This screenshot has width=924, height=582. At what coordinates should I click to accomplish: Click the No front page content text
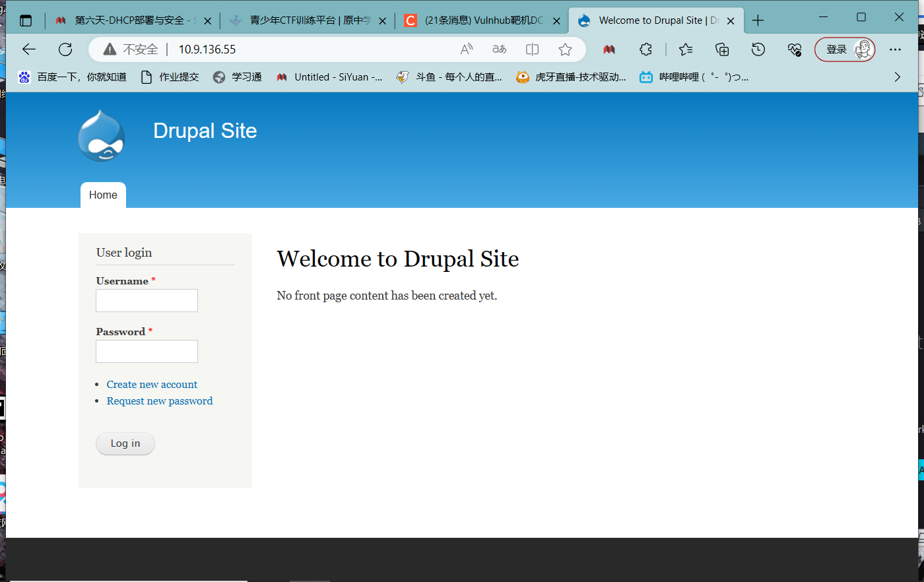click(x=387, y=296)
